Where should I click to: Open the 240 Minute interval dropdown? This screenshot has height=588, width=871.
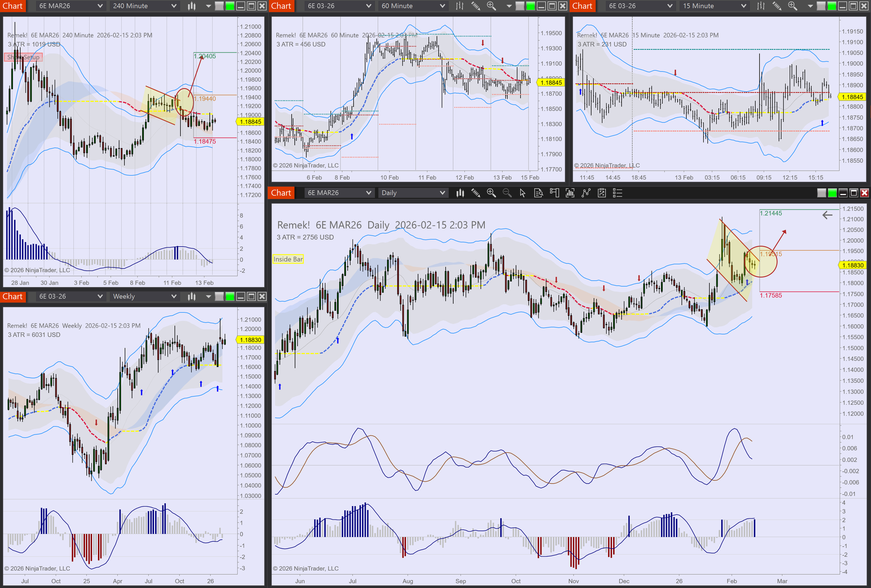point(144,6)
